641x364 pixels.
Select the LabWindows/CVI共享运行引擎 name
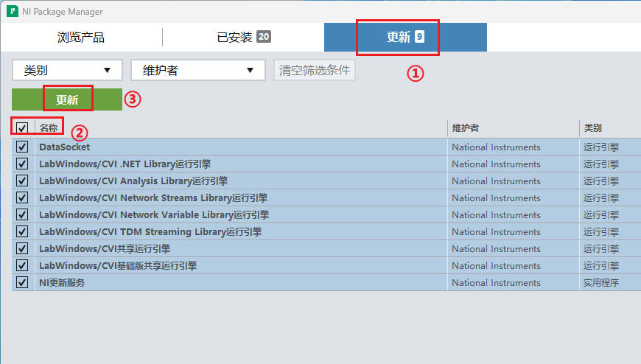(x=105, y=248)
